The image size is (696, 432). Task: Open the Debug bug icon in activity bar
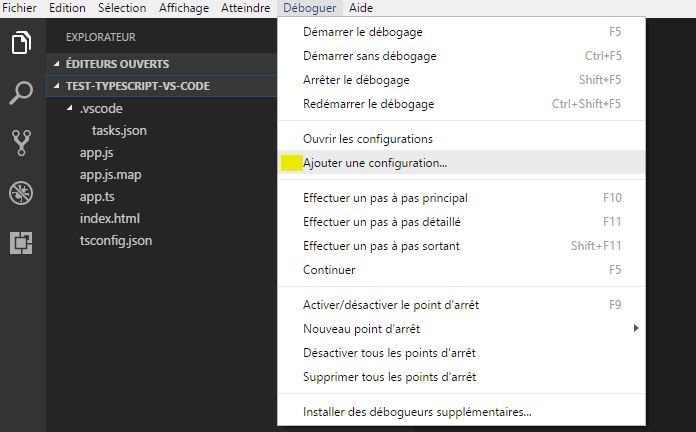pos(21,193)
